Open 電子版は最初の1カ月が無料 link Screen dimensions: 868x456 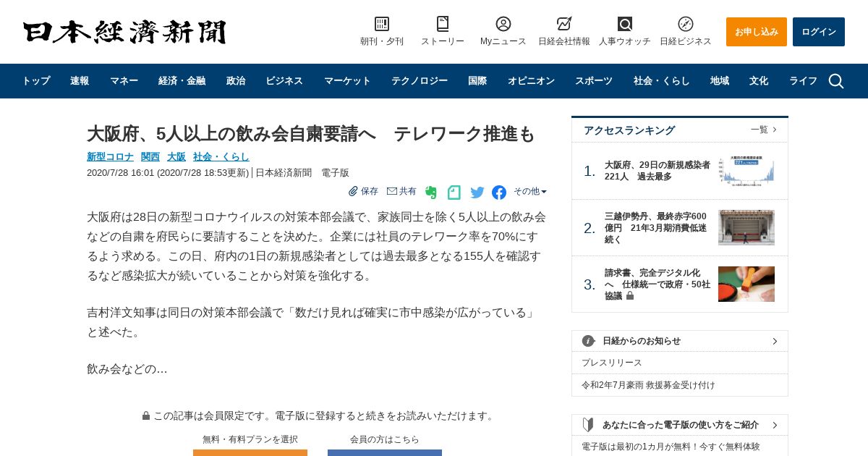tap(671, 447)
